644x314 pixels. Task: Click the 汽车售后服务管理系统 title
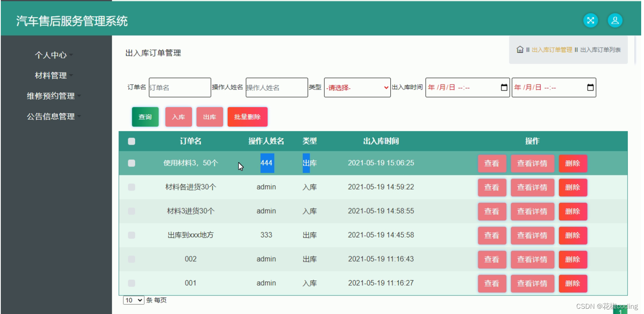[72, 21]
